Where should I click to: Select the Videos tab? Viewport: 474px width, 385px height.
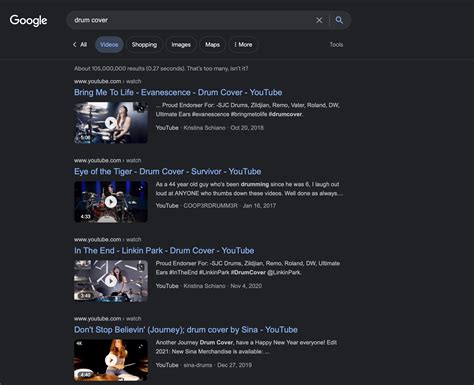click(109, 45)
